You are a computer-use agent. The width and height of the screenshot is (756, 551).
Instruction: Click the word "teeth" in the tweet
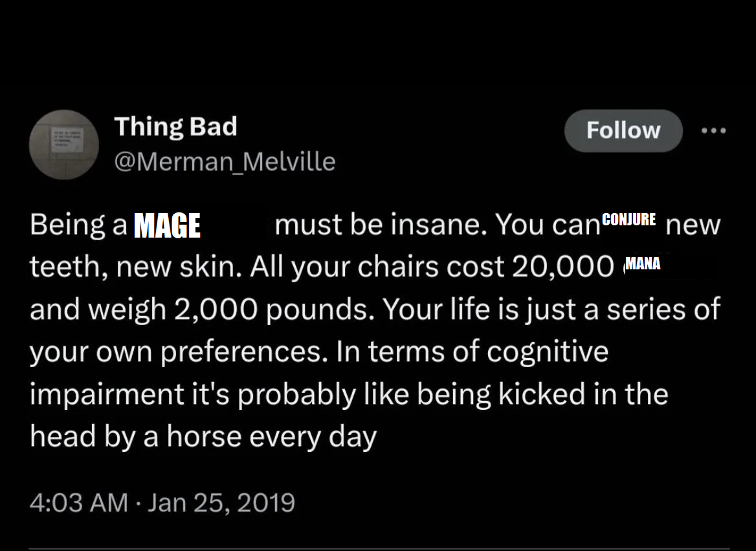[x=61, y=267]
